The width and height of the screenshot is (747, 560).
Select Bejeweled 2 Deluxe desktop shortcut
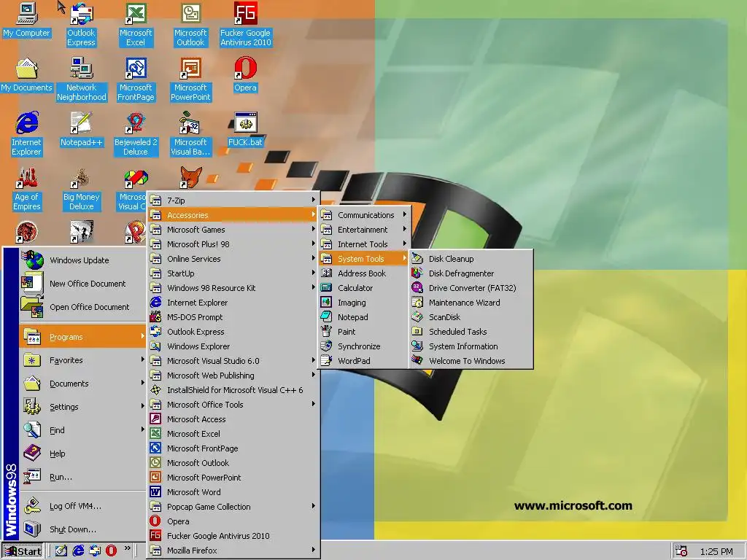[136, 134]
